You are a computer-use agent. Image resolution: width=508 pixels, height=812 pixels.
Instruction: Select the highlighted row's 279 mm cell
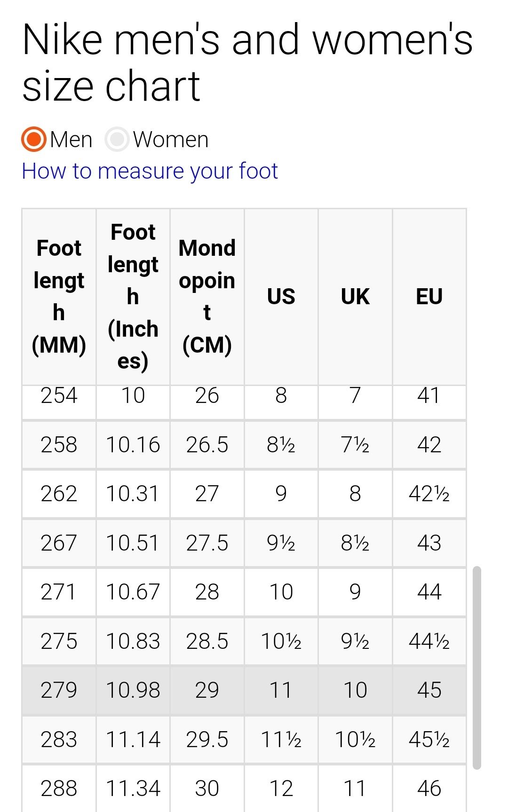click(x=59, y=690)
